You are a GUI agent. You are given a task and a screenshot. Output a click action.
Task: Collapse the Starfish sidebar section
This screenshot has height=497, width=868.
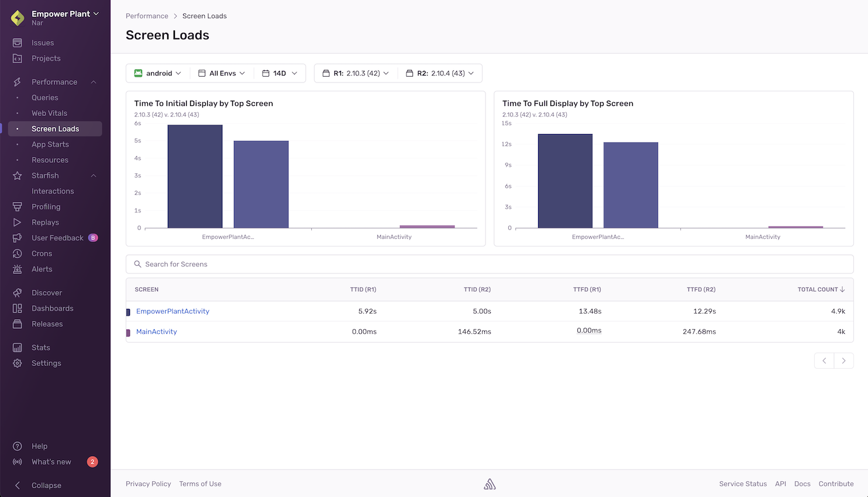[x=94, y=176]
